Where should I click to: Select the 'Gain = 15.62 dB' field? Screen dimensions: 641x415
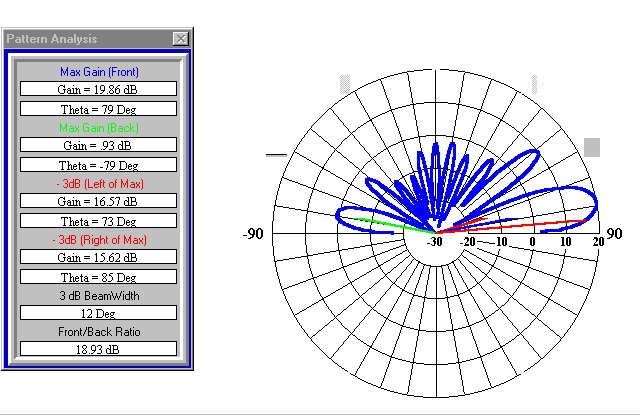pyautogui.click(x=99, y=257)
